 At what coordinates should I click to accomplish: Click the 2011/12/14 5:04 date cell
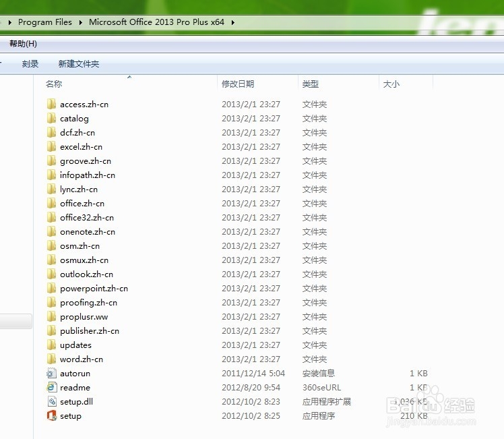pos(253,374)
